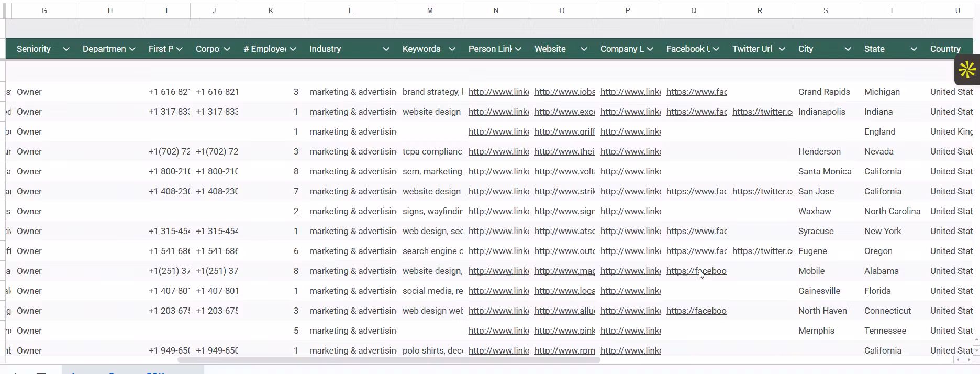Click the scroll right arrow at bottom
Viewport: 980px width, 374px height.
click(968, 360)
